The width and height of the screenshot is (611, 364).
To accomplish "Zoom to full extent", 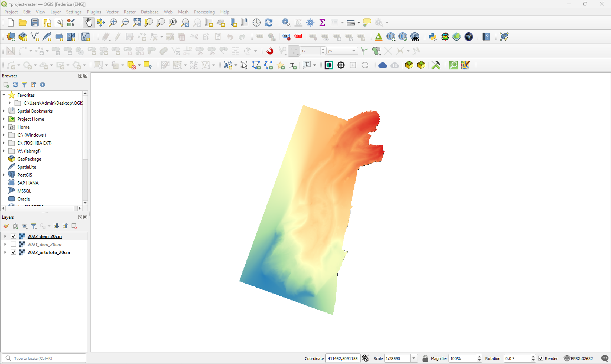I will coord(137,23).
